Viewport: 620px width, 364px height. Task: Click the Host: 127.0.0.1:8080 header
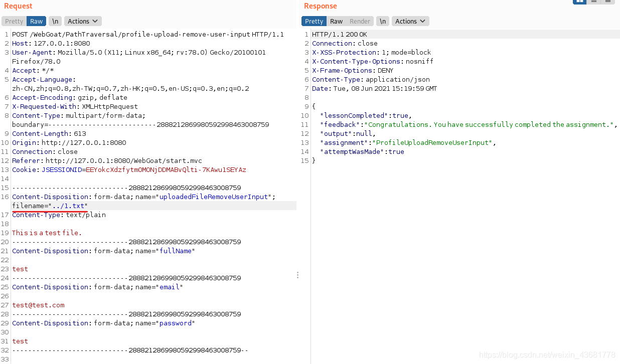point(51,43)
